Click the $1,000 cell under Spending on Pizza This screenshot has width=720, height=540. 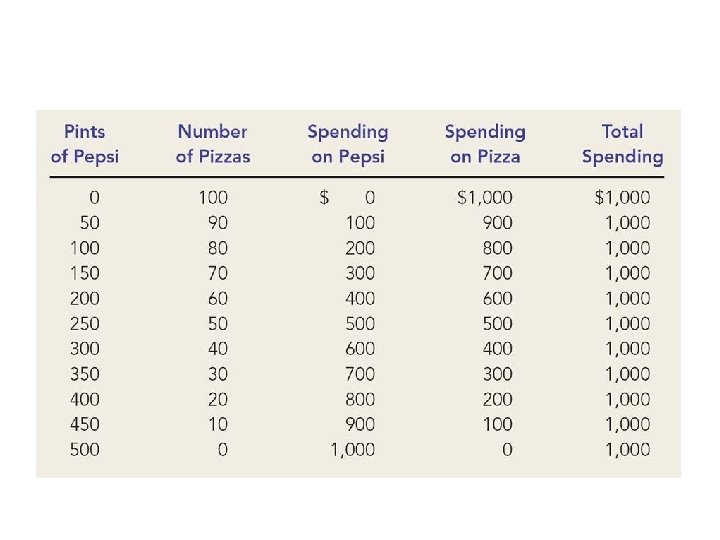(x=485, y=197)
